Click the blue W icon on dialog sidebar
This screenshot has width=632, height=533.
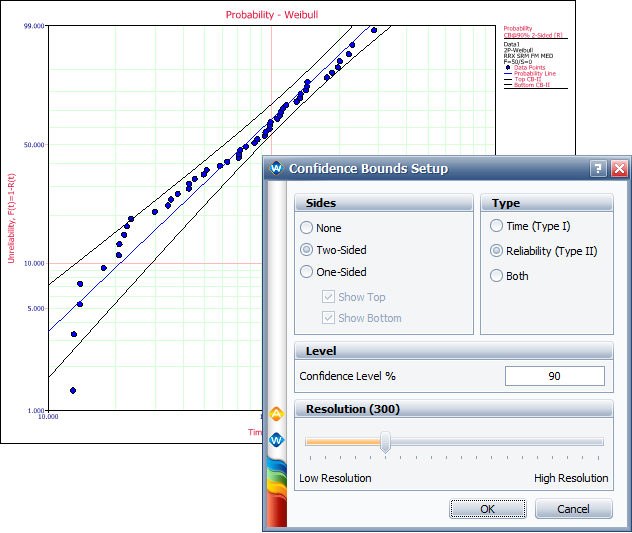pyautogui.click(x=277, y=439)
